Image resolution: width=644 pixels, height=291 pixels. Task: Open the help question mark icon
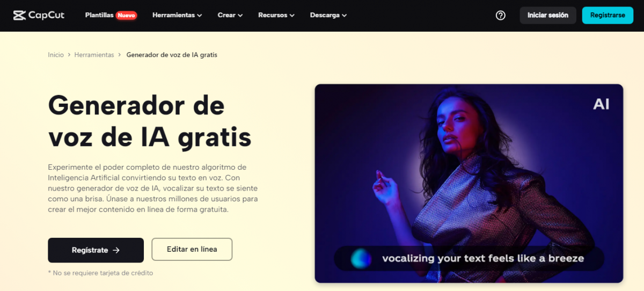click(x=501, y=15)
